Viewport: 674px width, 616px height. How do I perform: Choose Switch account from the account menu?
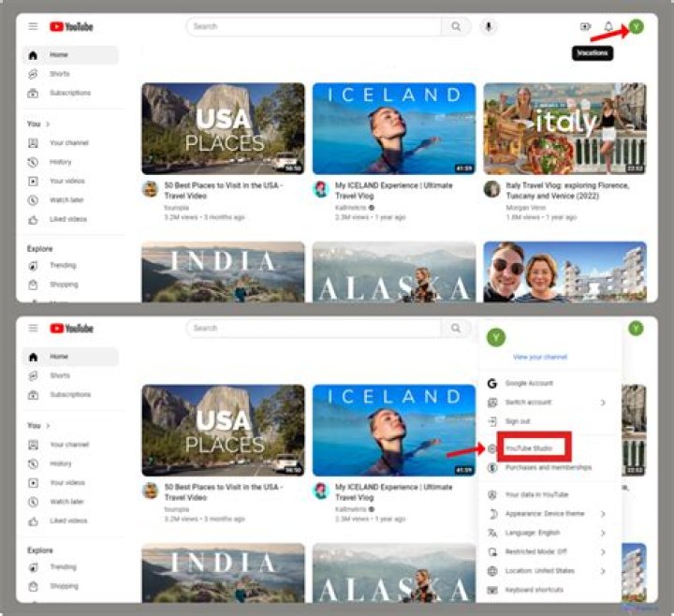pyautogui.click(x=528, y=403)
